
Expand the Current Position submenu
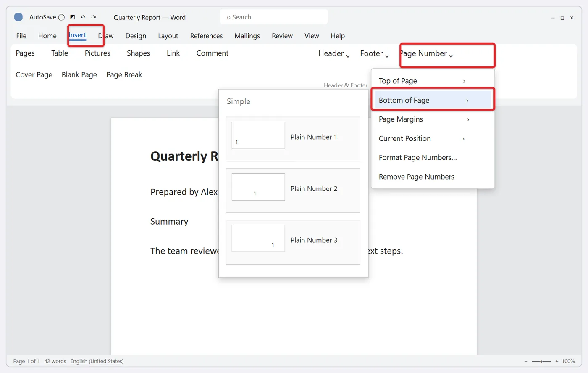433,138
